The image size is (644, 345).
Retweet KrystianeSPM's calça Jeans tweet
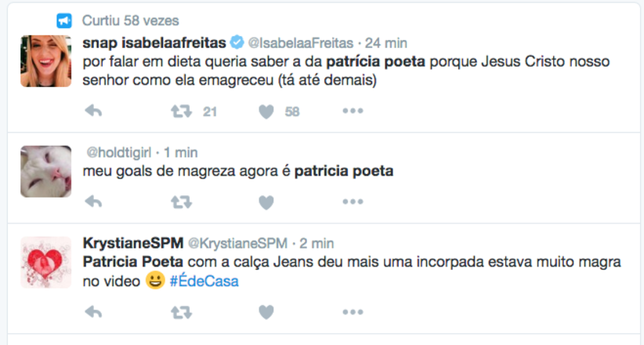(x=182, y=312)
